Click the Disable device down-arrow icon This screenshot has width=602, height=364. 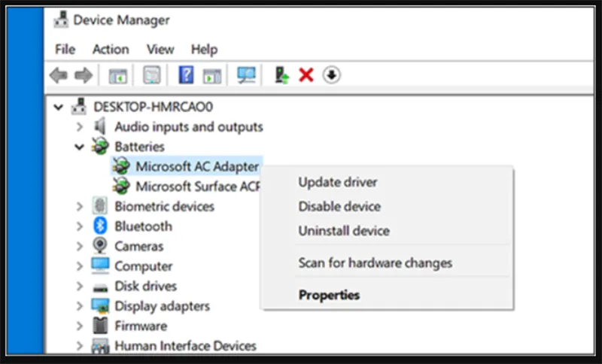click(x=331, y=75)
